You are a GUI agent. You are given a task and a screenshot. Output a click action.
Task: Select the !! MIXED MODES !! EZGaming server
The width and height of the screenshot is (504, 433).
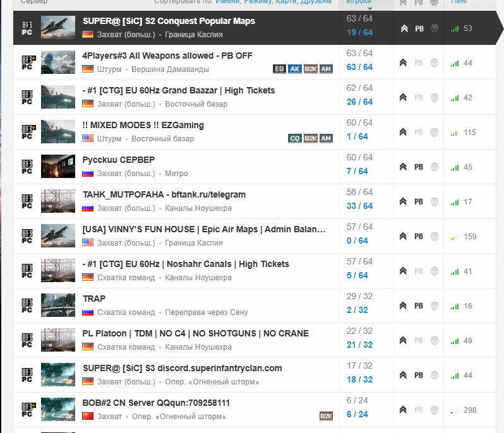tap(143, 125)
